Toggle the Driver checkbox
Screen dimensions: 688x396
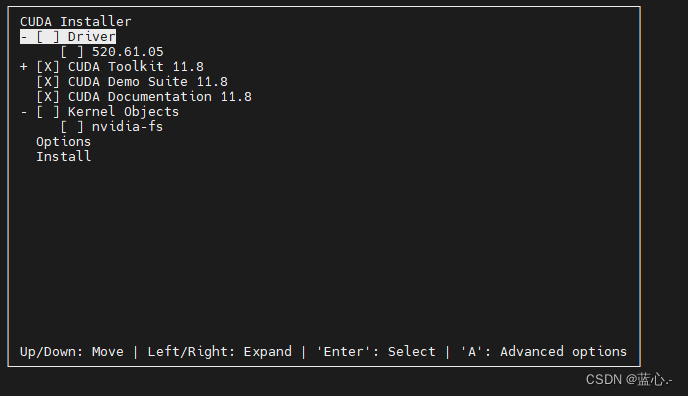point(47,37)
